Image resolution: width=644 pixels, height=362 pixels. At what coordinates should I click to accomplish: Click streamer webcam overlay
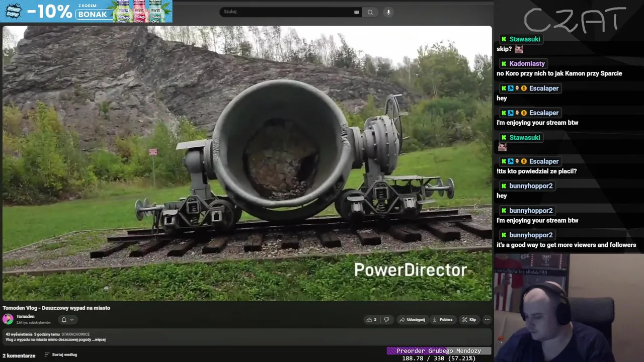[x=569, y=308]
